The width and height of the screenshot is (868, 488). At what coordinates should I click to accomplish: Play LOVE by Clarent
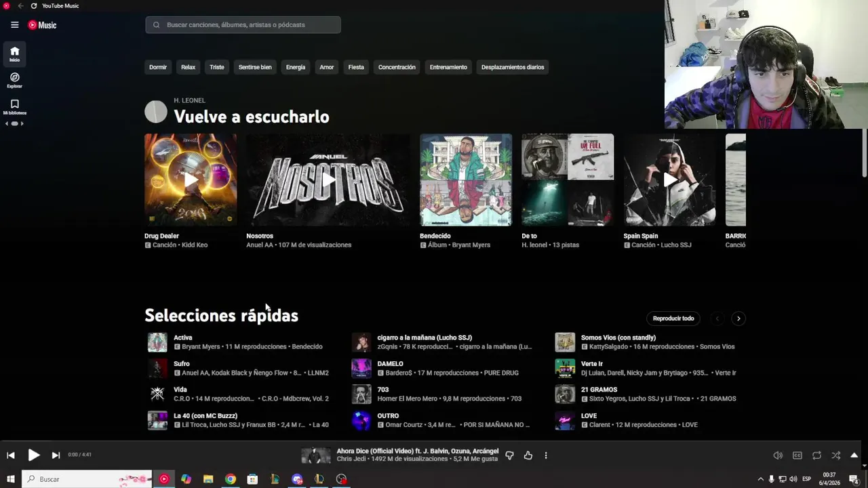565,420
